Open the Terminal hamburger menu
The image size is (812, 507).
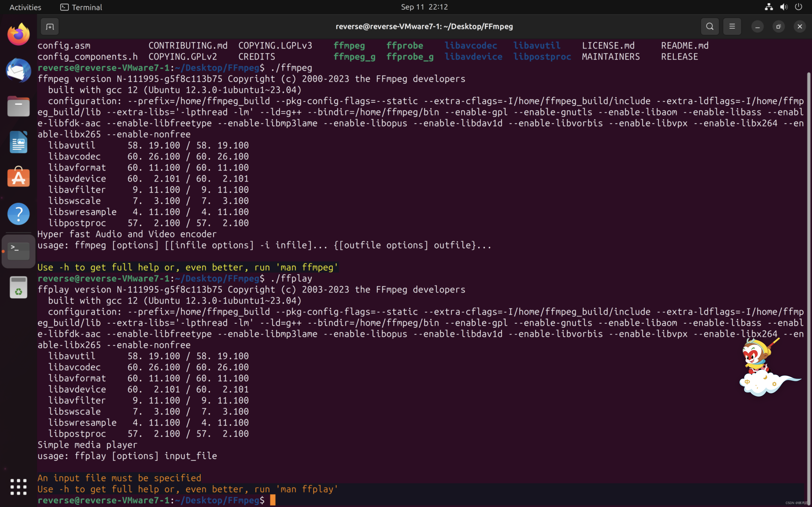pyautogui.click(x=732, y=26)
